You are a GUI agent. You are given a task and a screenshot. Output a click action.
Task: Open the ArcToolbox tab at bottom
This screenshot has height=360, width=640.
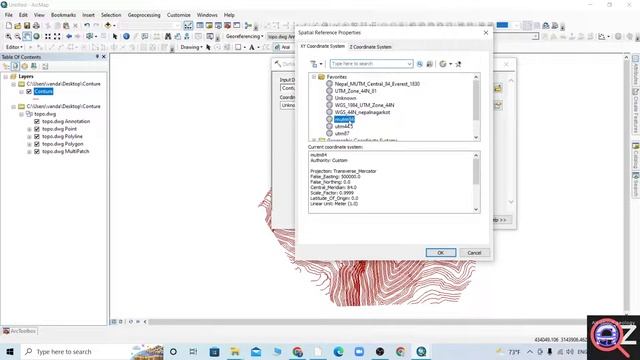point(19,331)
